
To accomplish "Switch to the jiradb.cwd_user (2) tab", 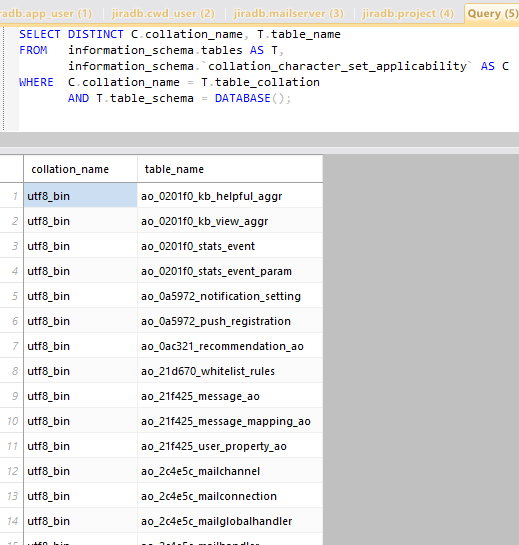I will pyautogui.click(x=163, y=14).
